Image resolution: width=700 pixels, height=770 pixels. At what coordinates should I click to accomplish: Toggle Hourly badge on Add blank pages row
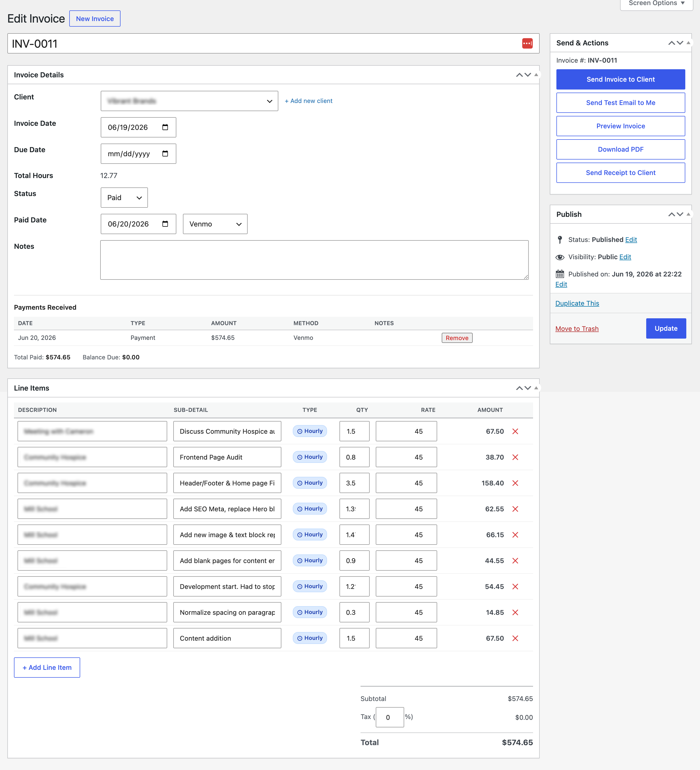310,560
